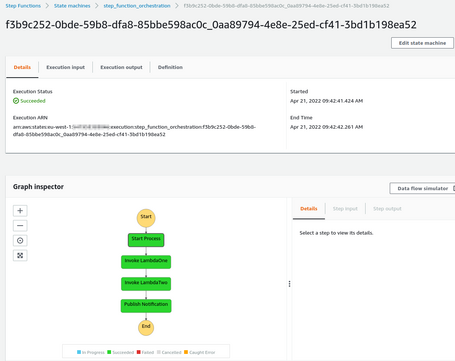This screenshot has height=361, width=455.
Task: Open the Step input tab
Action: click(345, 209)
